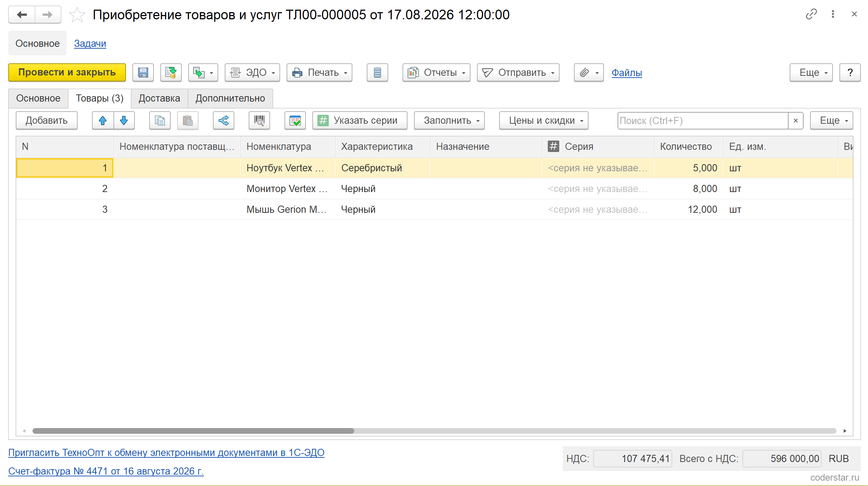
Task: Open the checklist verification icon
Action: click(295, 121)
